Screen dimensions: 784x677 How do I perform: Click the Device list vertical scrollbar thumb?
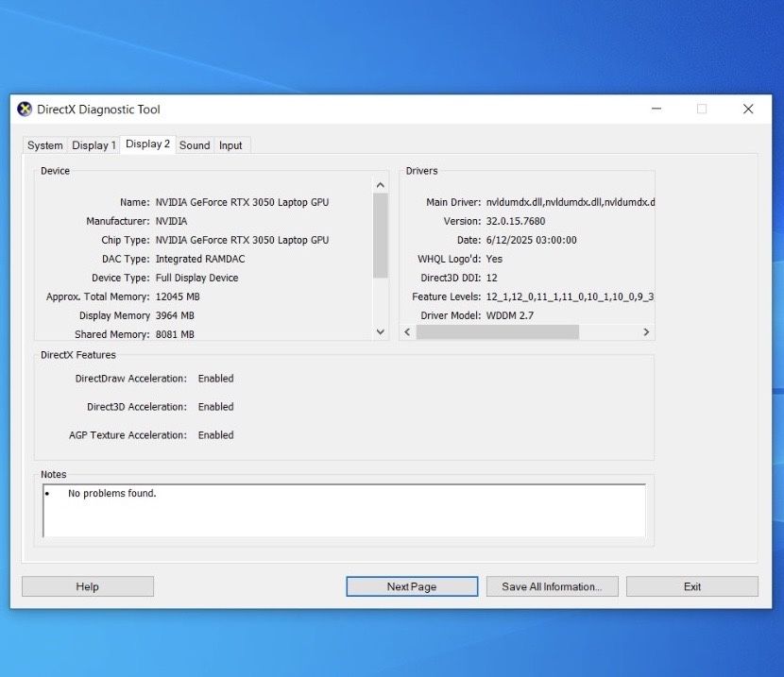coord(381,235)
